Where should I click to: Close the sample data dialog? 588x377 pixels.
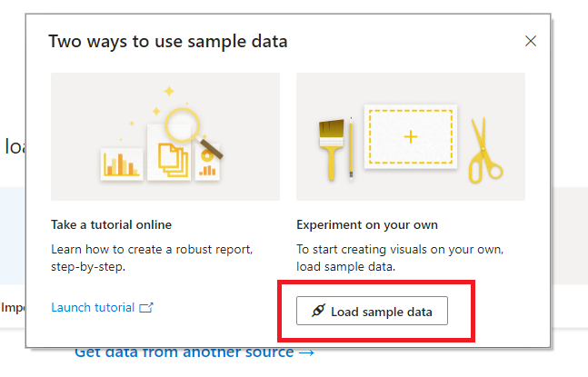point(531,41)
